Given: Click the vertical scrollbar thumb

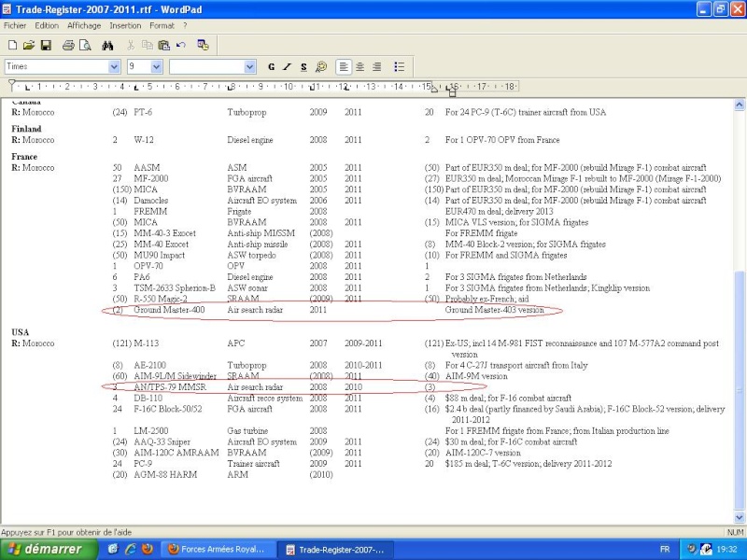Looking at the screenshot, I should (x=740, y=389).
